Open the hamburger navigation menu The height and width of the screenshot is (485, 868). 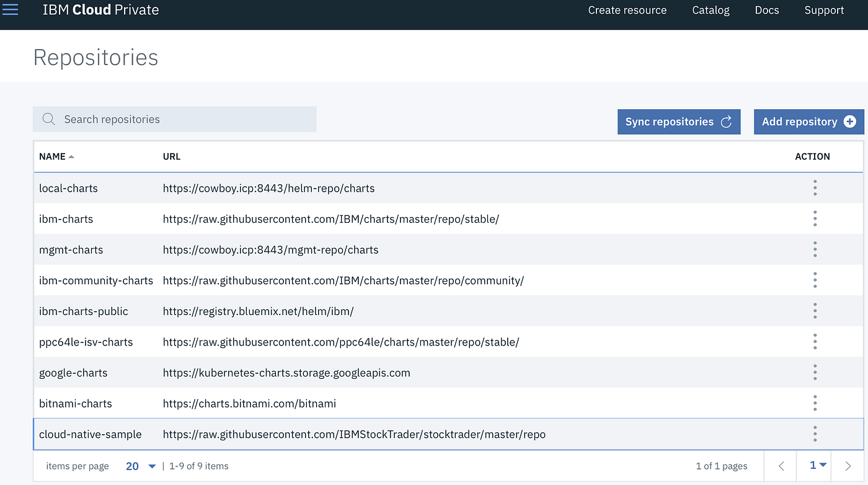tap(11, 9)
